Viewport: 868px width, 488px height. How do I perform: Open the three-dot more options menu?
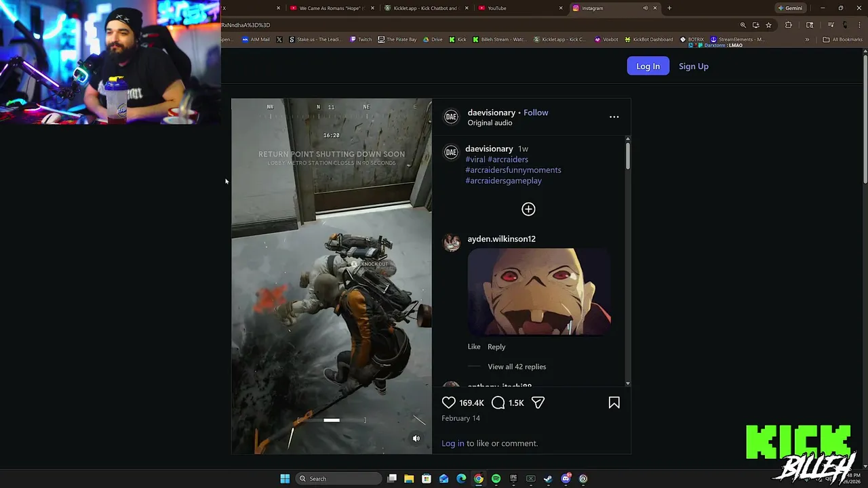pyautogui.click(x=614, y=117)
